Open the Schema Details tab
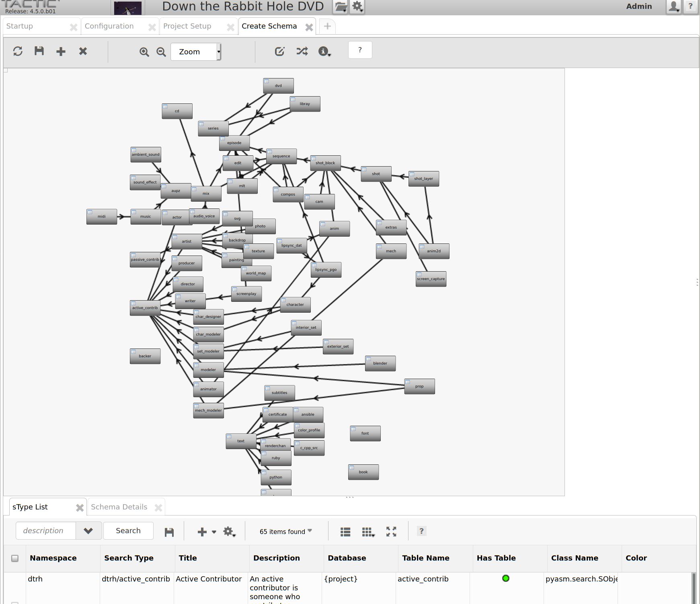The image size is (700, 604). tap(119, 507)
